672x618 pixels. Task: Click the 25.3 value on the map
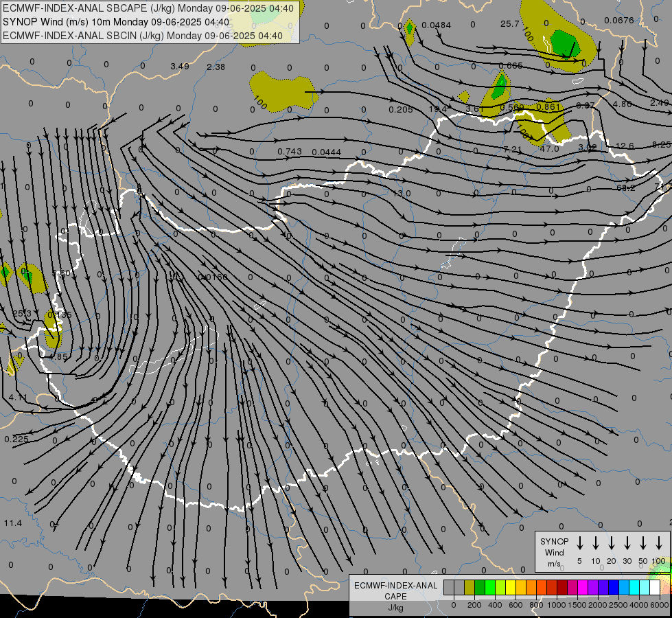pos(22,314)
